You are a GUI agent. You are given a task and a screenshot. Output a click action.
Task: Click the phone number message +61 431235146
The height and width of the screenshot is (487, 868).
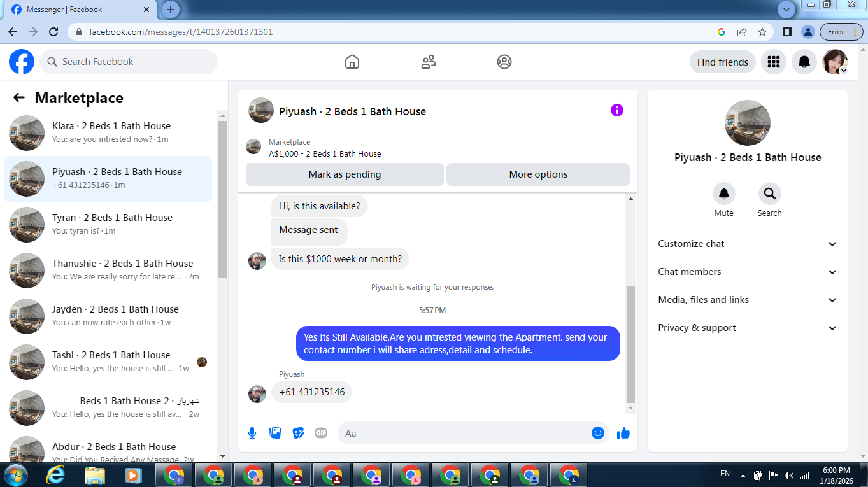[x=311, y=392]
